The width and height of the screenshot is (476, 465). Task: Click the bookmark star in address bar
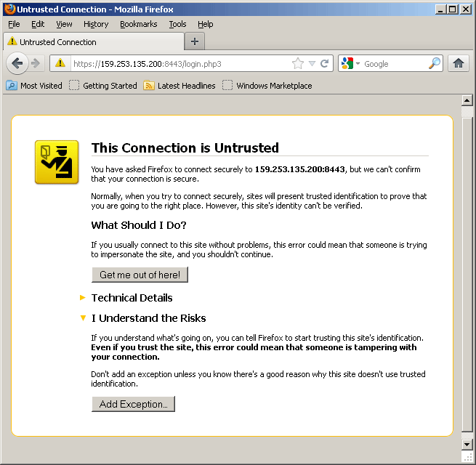[297, 64]
